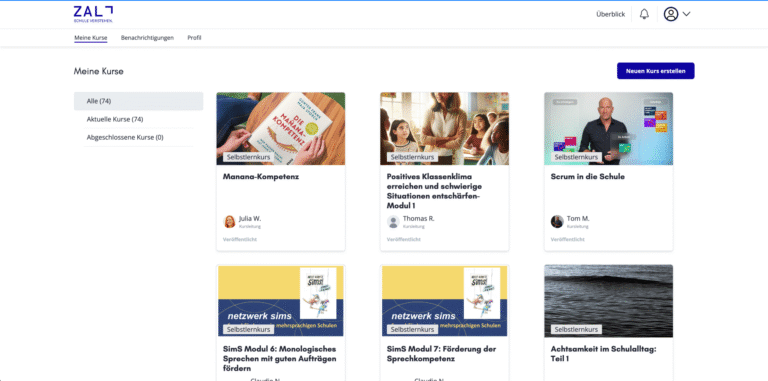
Task: Click Neuen Kurs erstellen button
Action: tap(655, 71)
